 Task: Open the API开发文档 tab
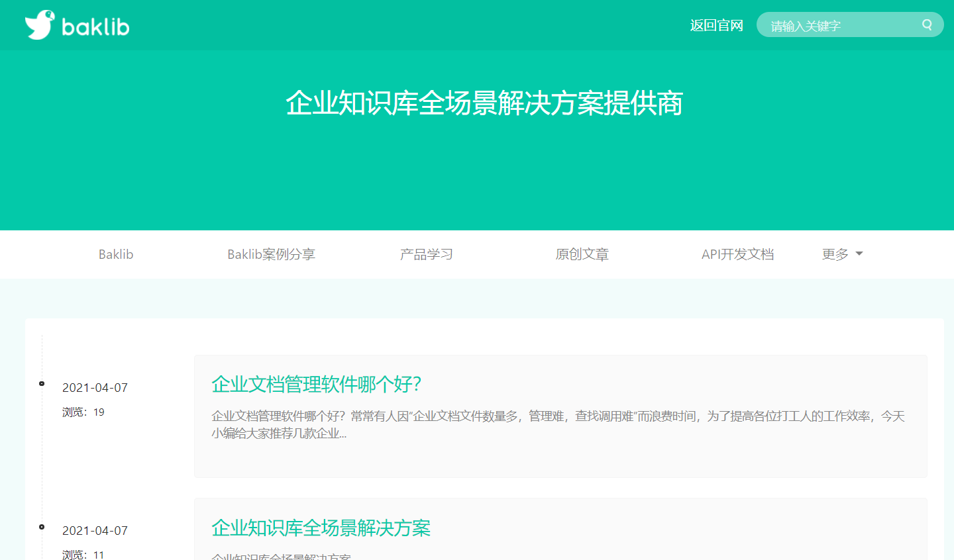pyautogui.click(x=737, y=254)
